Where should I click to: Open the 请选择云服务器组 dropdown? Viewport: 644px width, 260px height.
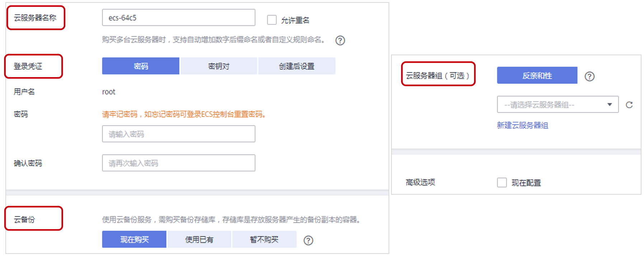[x=558, y=104]
